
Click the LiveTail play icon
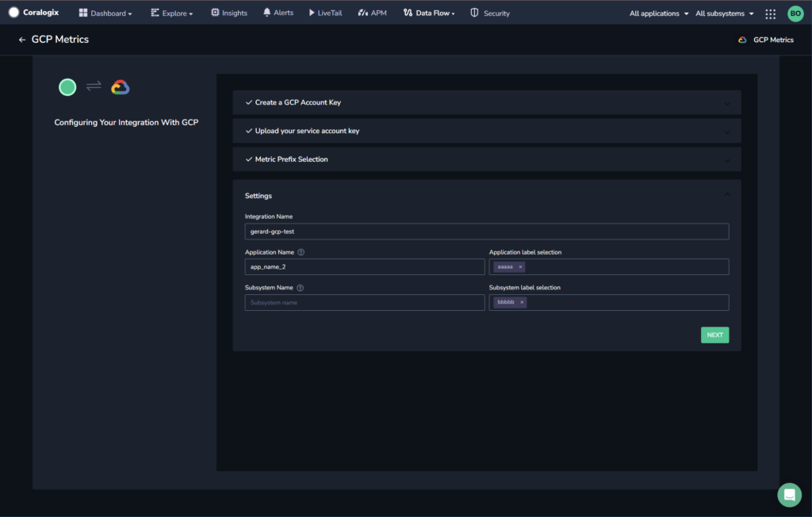pos(312,13)
